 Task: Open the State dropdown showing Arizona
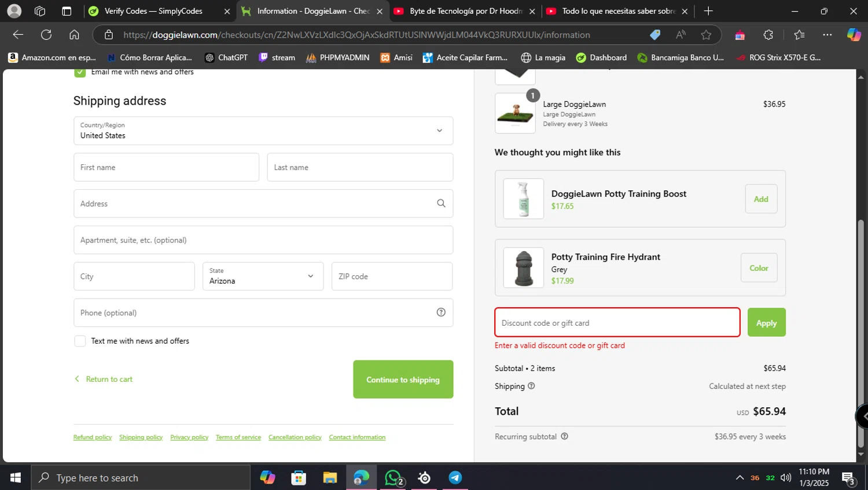click(x=263, y=277)
